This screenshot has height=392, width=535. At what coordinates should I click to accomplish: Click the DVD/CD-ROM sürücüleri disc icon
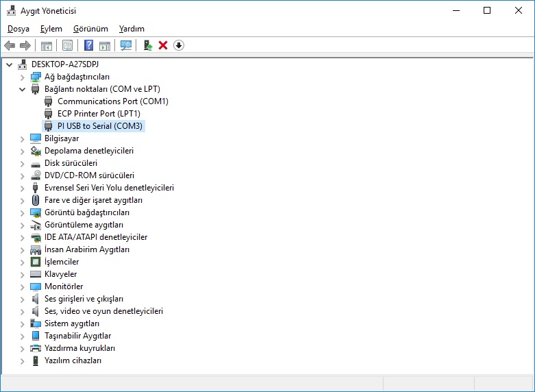tap(36, 175)
